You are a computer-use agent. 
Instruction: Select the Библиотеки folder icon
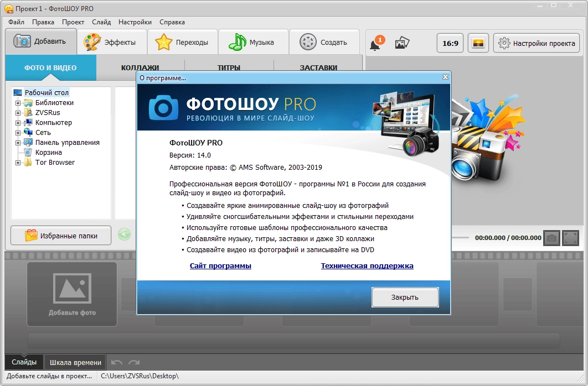[x=28, y=103]
